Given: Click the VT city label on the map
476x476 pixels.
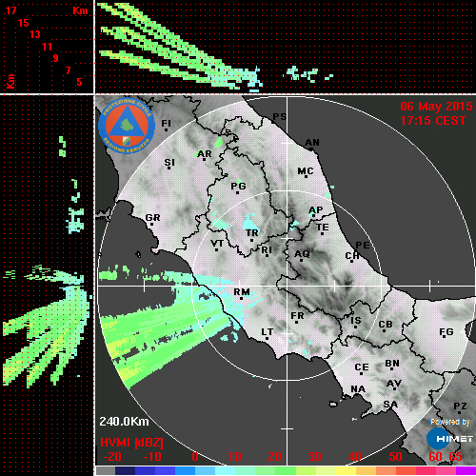Looking at the screenshot, I should (x=217, y=244).
